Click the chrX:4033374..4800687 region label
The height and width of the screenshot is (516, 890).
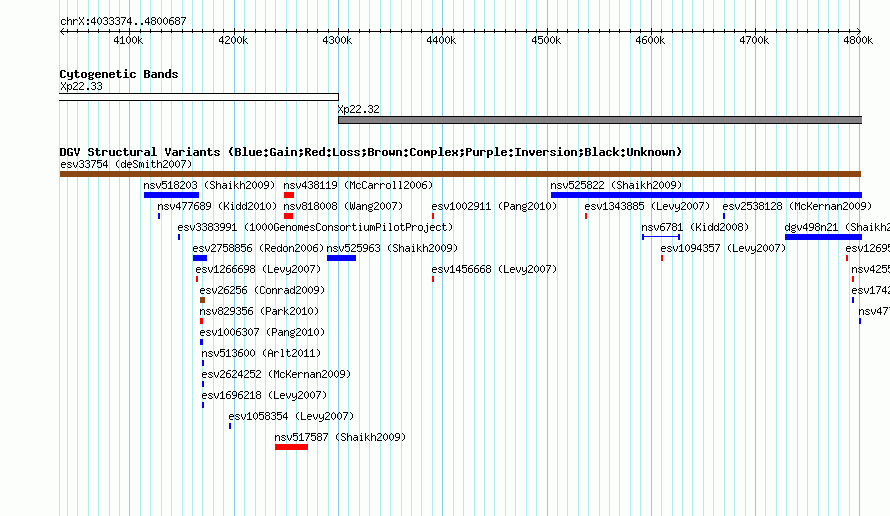click(123, 22)
